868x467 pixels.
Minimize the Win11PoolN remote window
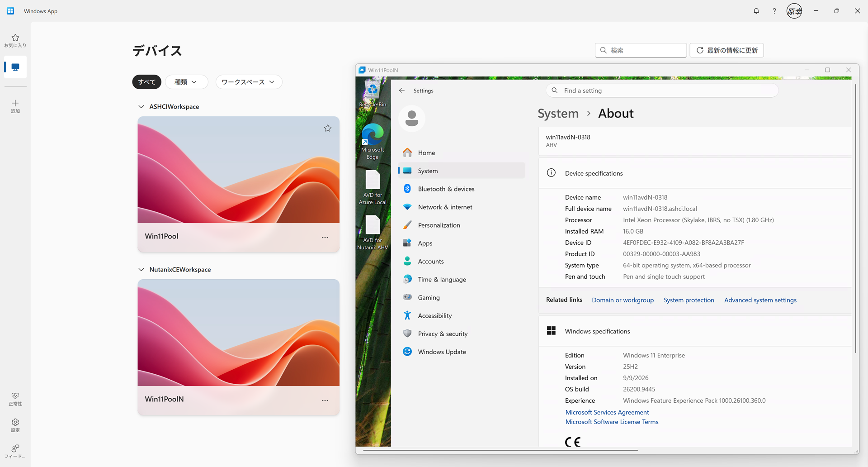pyautogui.click(x=807, y=70)
